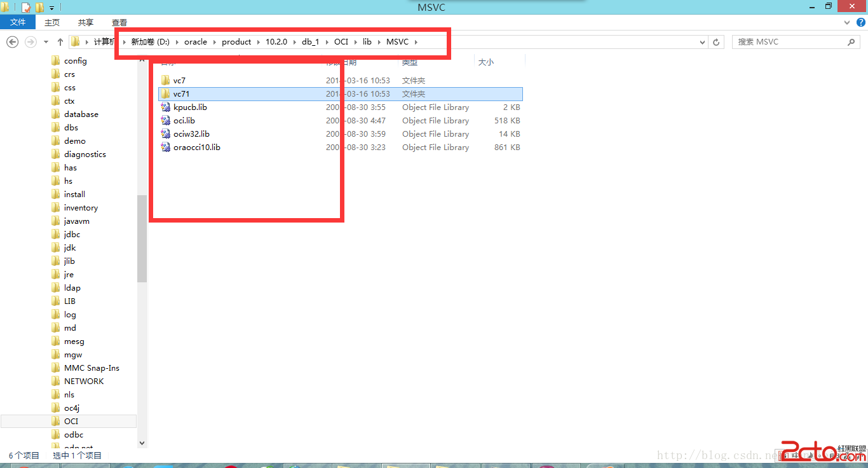Select jdbc folder in navigation tree

point(72,235)
